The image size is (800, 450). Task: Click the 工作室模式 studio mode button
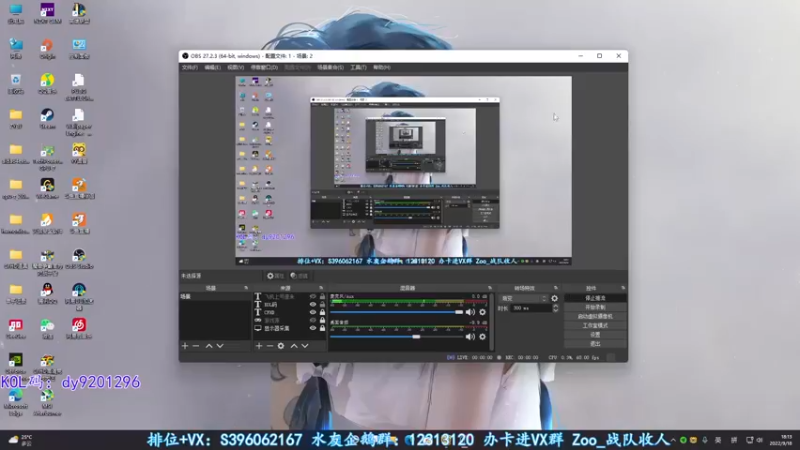(595, 326)
